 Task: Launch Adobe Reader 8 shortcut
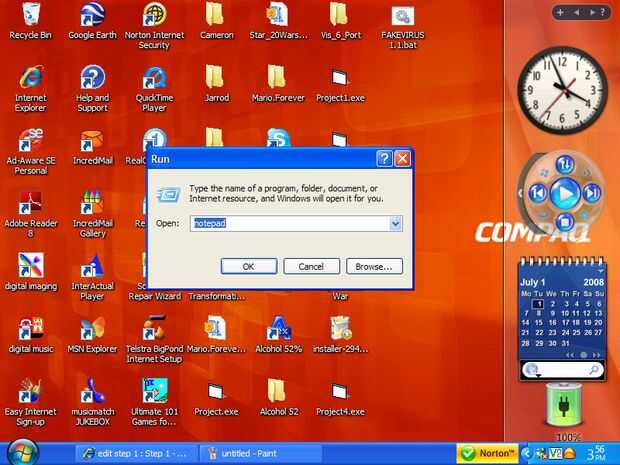click(x=30, y=214)
